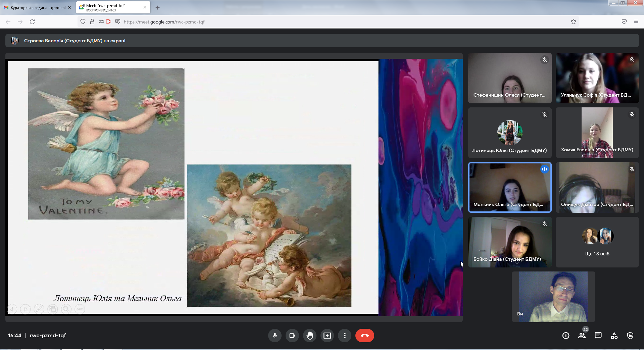Click the slide caption Лотинець Юлія та Мельник Ольга

pyautogui.click(x=117, y=298)
